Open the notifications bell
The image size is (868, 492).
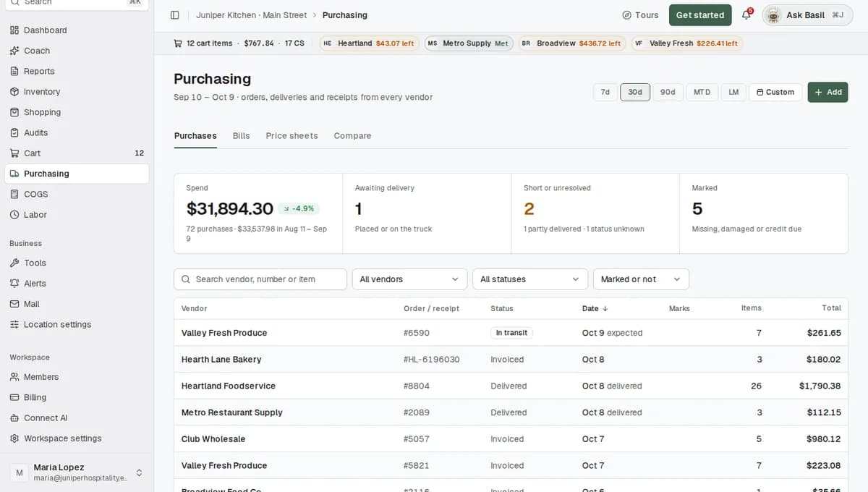coord(746,15)
